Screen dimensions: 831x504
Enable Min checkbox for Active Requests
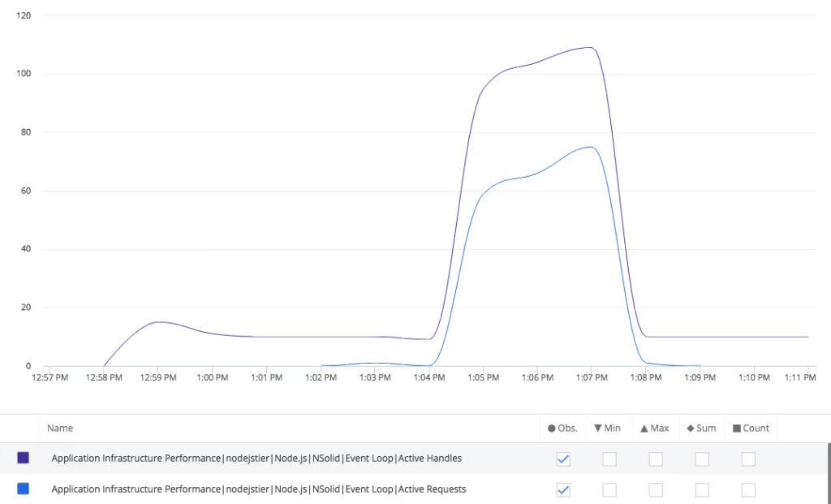(x=609, y=490)
